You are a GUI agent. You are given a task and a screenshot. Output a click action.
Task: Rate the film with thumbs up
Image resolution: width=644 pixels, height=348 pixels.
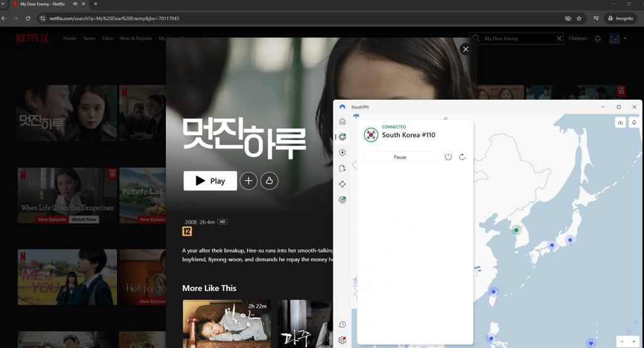point(269,180)
